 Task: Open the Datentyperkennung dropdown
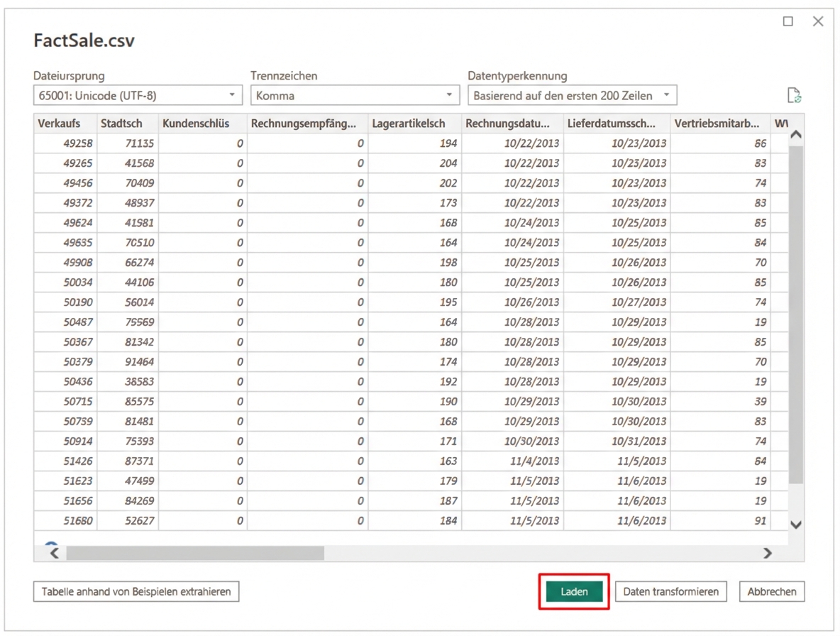click(572, 95)
